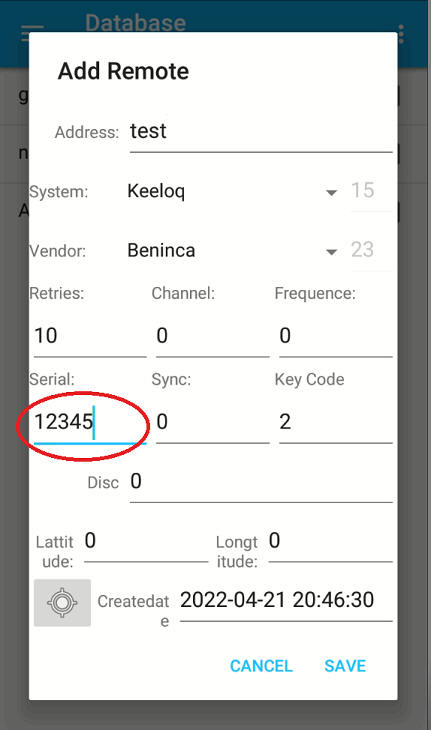Focus the Retries field showing 10
The width and height of the screenshot is (431, 730).
(90, 336)
